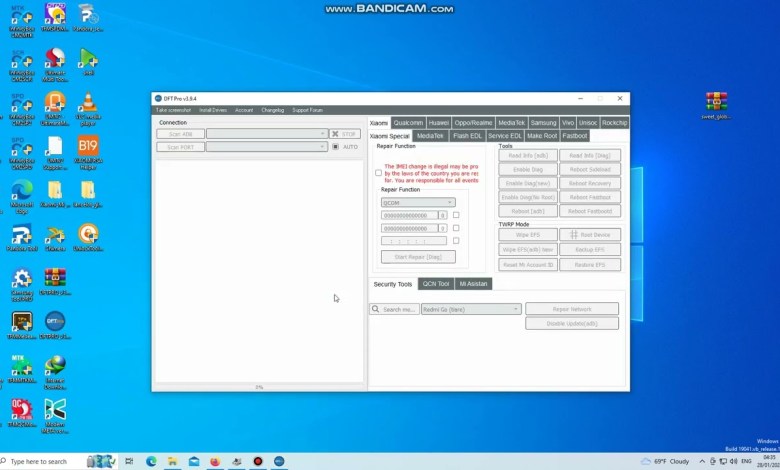Select the orange UnlockTool padlock shortcut
The width and height of the screenshot is (780, 470).
point(88,237)
